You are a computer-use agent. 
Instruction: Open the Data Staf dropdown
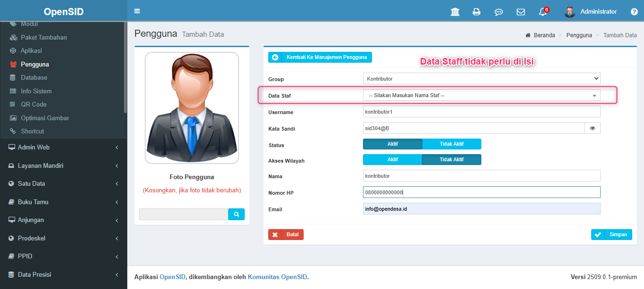pyautogui.click(x=481, y=95)
